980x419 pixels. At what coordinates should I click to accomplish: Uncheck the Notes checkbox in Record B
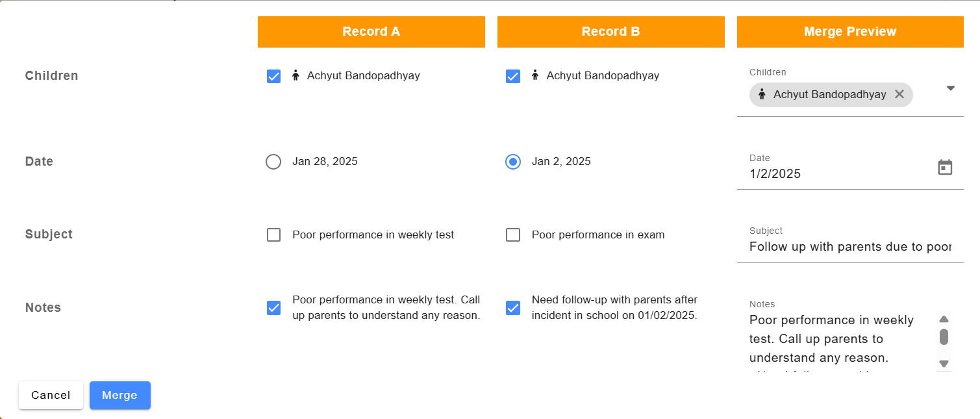(513, 307)
